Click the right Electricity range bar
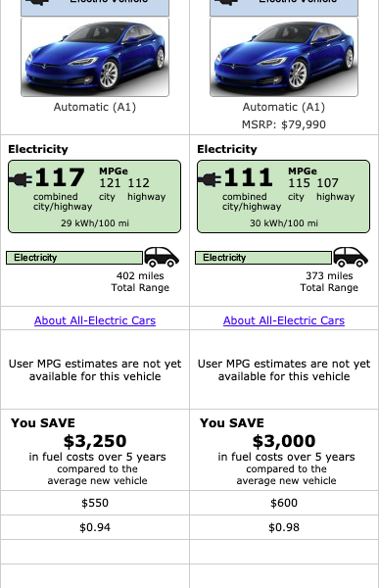This screenshot has width=379, height=588. point(263,258)
